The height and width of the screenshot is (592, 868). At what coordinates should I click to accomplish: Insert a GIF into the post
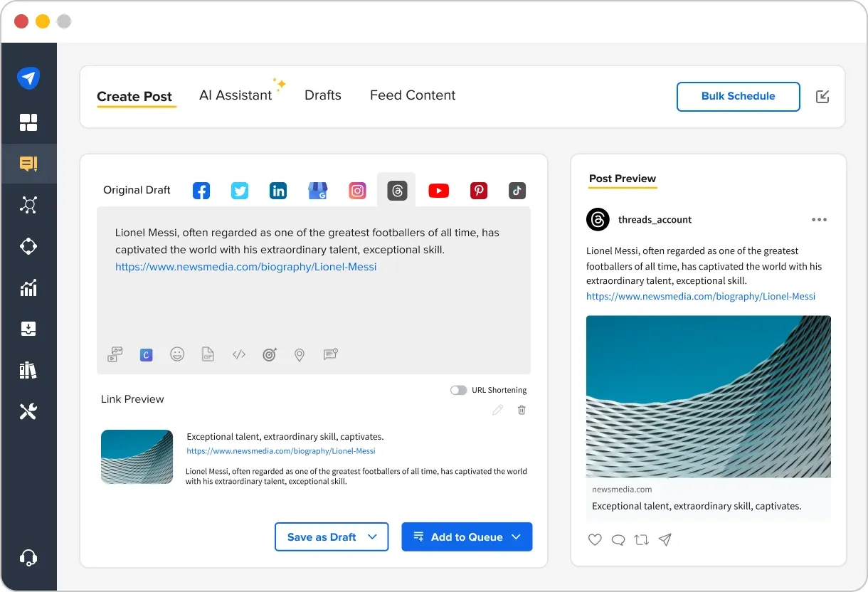(x=208, y=354)
